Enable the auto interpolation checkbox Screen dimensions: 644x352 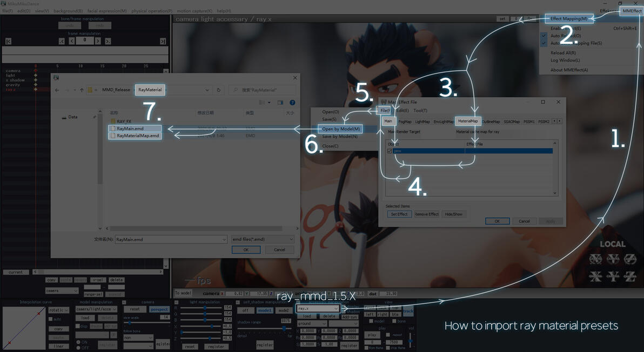[51, 319]
